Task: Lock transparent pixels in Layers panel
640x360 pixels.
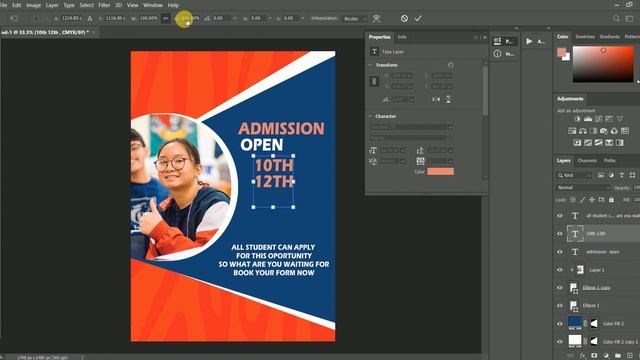Action: pyautogui.click(x=573, y=200)
